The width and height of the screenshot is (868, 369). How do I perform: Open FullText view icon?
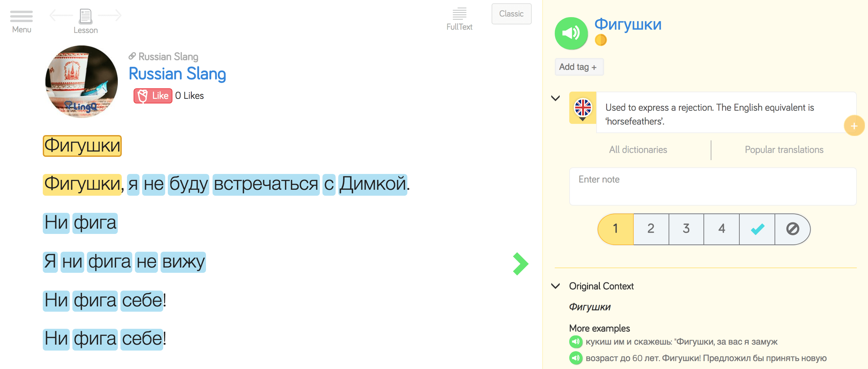[x=459, y=14]
